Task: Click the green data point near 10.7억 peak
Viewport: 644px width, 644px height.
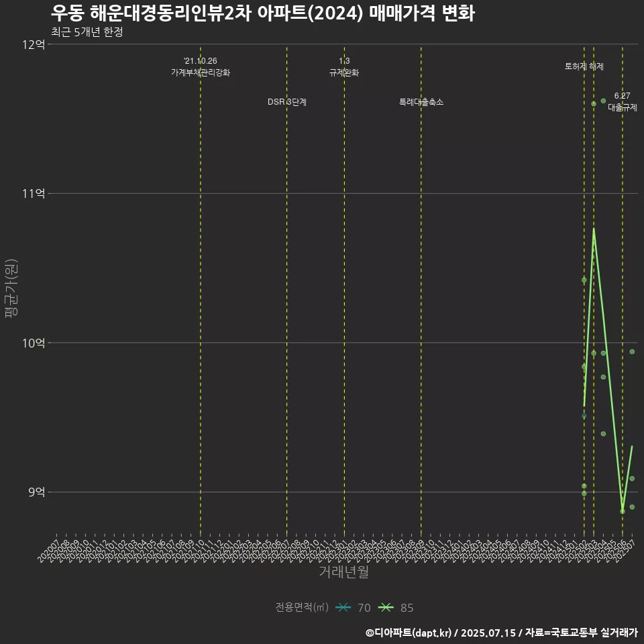Action: pyautogui.click(x=594, y=229)
